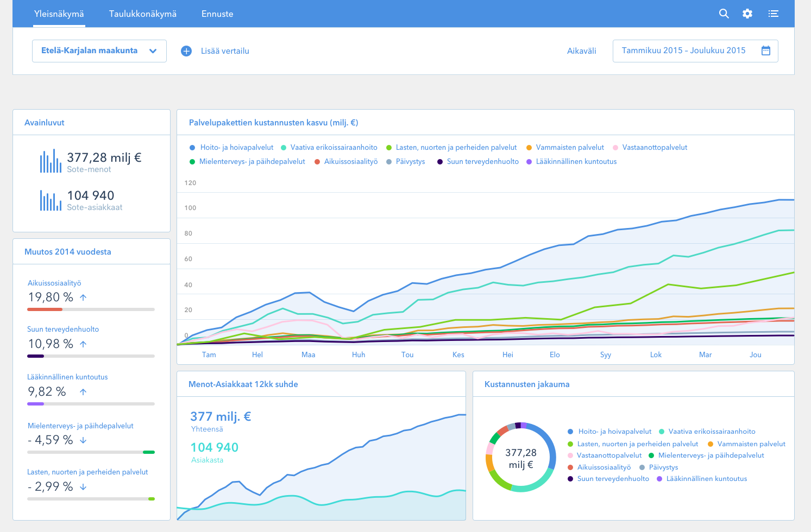
Task: Click the Menot-Asiakkaat 12kk suhde heading
Action: pyautogui.click(x=243, y=384)
